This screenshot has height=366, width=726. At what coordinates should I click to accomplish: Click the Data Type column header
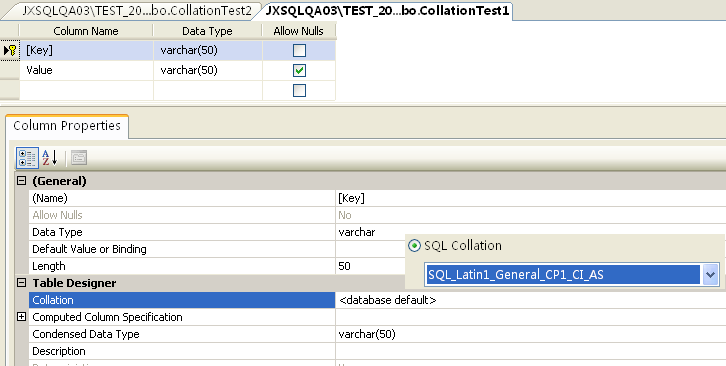(207, 31)
